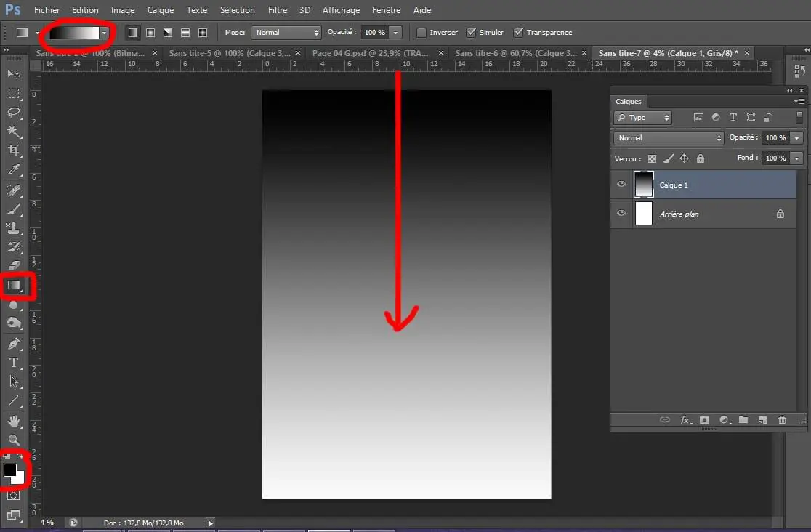Select the Eyedropper tool
Screen dimensions: 811x532
point(14,169)
